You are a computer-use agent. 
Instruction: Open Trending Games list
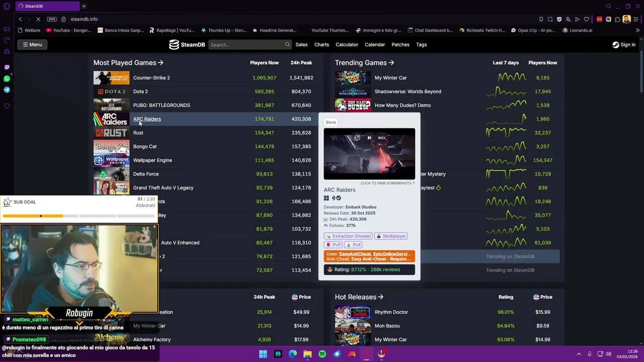click(364, 63)
